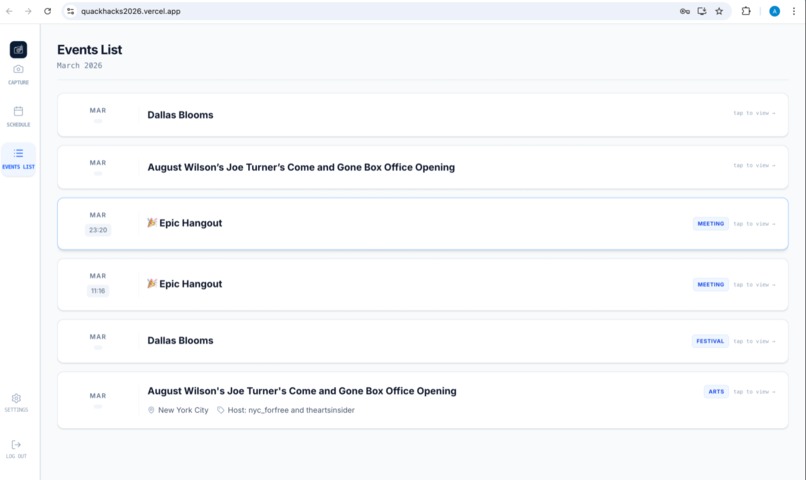
Task: Open the Capture camera icon
Action: coord(18,69)
